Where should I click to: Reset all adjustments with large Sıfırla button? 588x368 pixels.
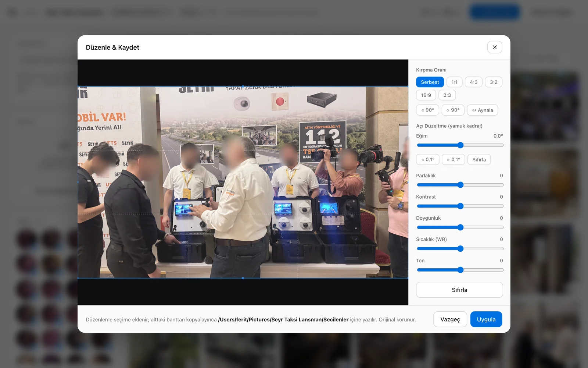point(459,290)
